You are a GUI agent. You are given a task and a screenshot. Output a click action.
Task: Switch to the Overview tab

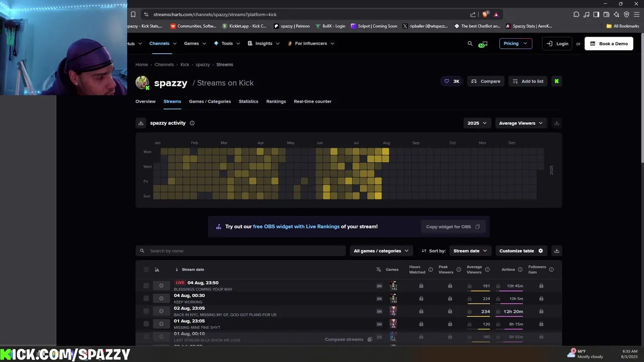click(145, 102)
